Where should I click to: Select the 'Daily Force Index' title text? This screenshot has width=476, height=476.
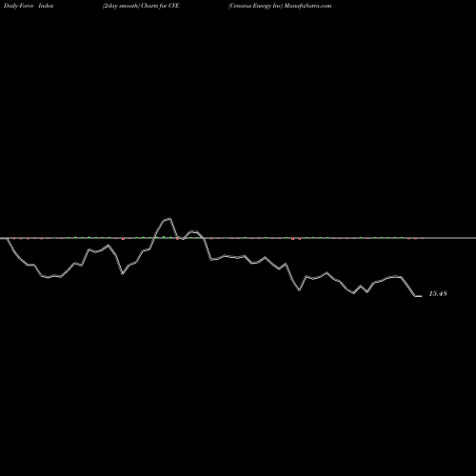tap(29, 6)
